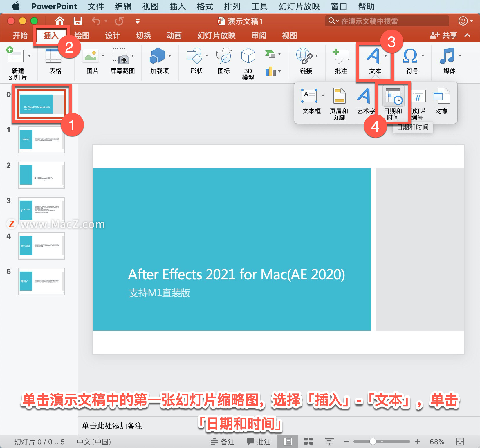This screenshot has width=480, height=448.
Task: Open the Transitions (切换) tab
Action: coord(143,35)
